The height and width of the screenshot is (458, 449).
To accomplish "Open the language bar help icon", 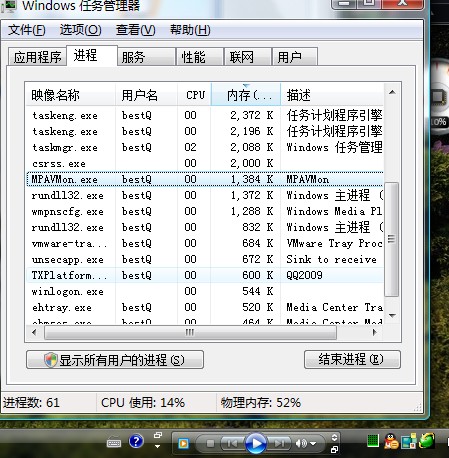I will click(136, 441).
